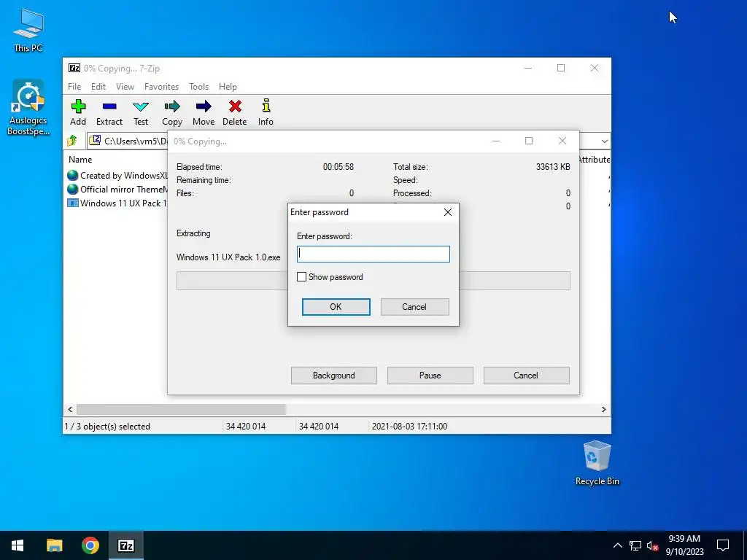This screenshot has width=747, height=560.
Task: Open the Windows Start menu
Action: pos(18,545)
